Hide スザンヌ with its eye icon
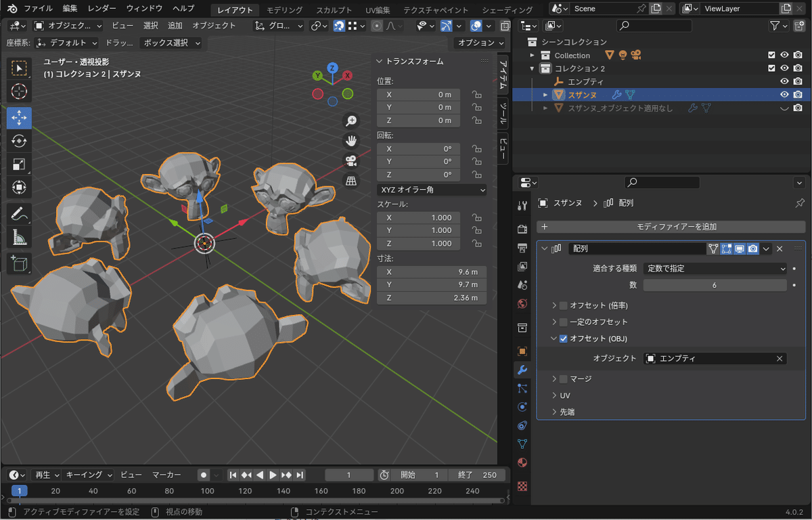The width and height of the screenshot is (812, 520). [x=785, y=95]
